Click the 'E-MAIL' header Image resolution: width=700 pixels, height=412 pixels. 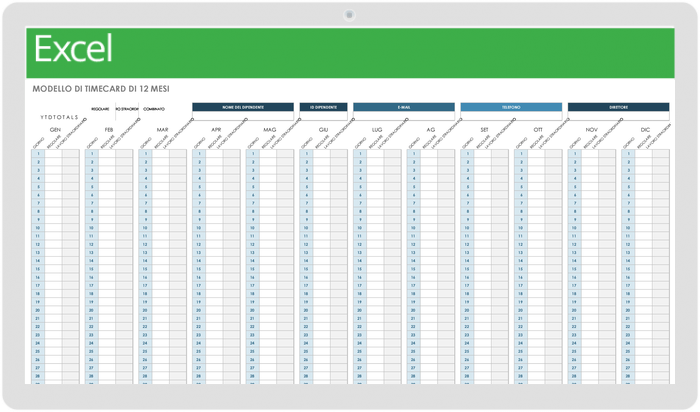(404, 107)
